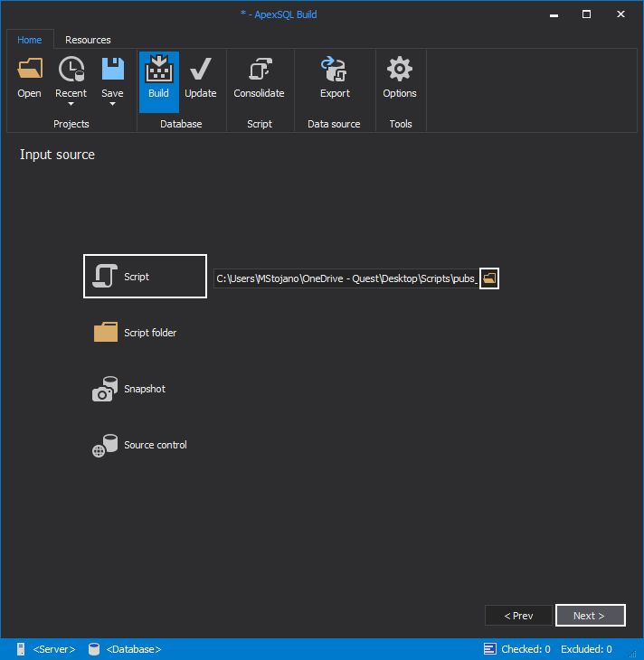Maximize the ApexSQL Build window

coord(586,14)
